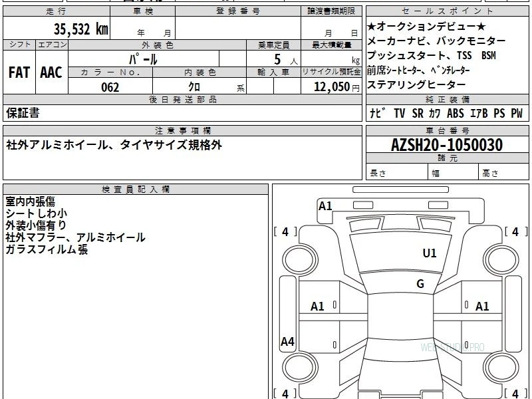Image resolution: width=532 pixels, height=399 pixels.
Task: Click the 登録番号 header
Action: 238,11
